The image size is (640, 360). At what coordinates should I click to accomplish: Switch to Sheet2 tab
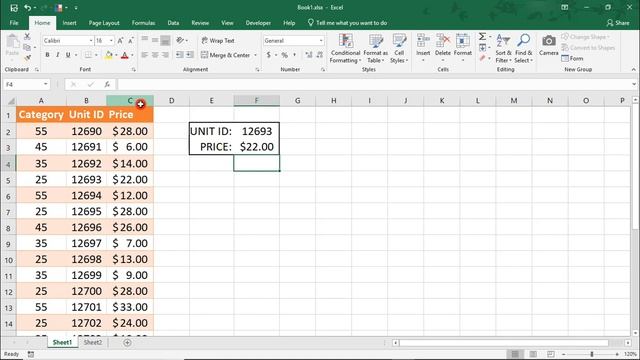point(93,342)
